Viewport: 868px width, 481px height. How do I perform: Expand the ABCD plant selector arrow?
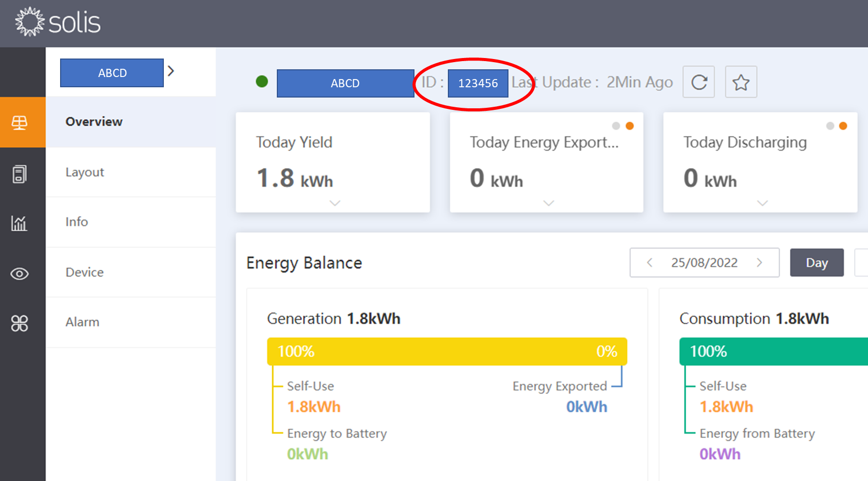[x=171, y=72]
